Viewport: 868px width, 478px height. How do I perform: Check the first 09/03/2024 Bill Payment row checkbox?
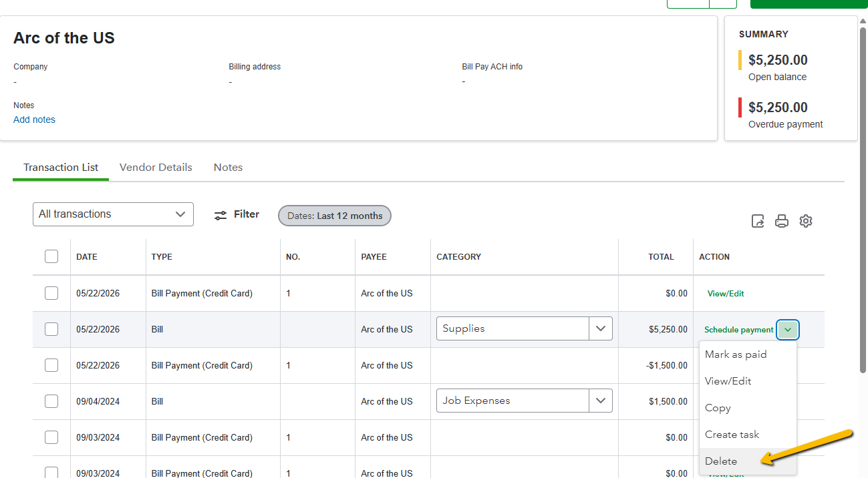point(51,437)
